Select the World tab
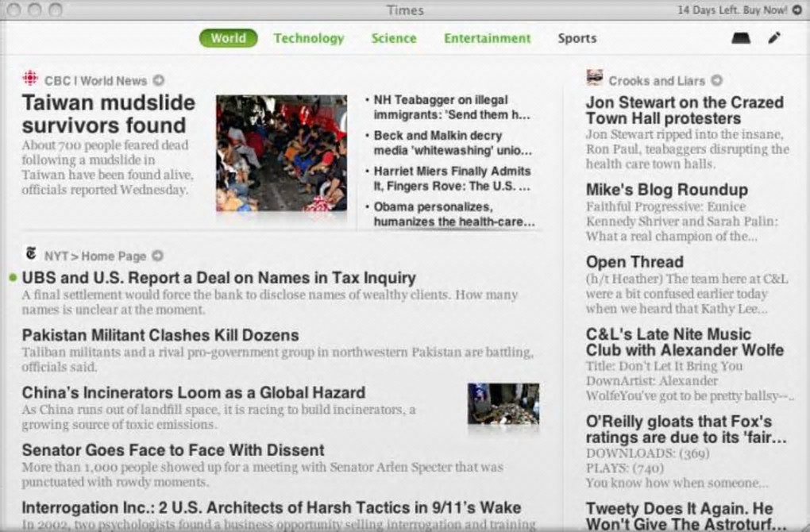 (x=229, y=38)
